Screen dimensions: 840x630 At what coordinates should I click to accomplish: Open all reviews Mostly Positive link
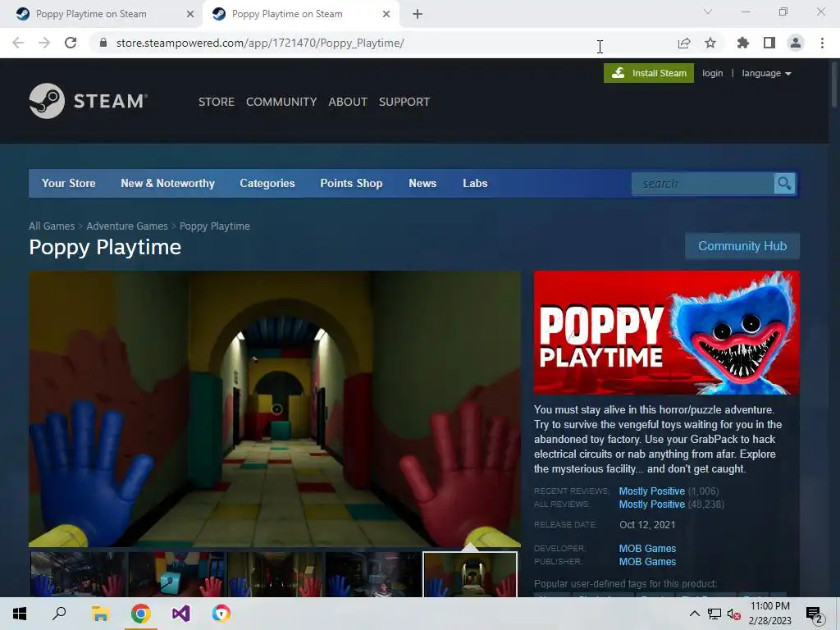[x=652, y=504]
